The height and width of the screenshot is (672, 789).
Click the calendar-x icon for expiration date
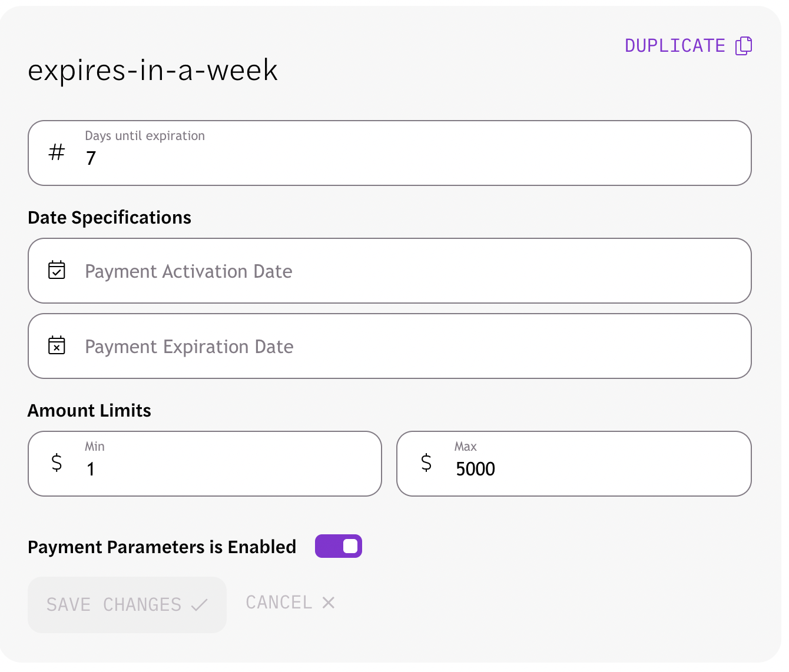coord(57,345)
